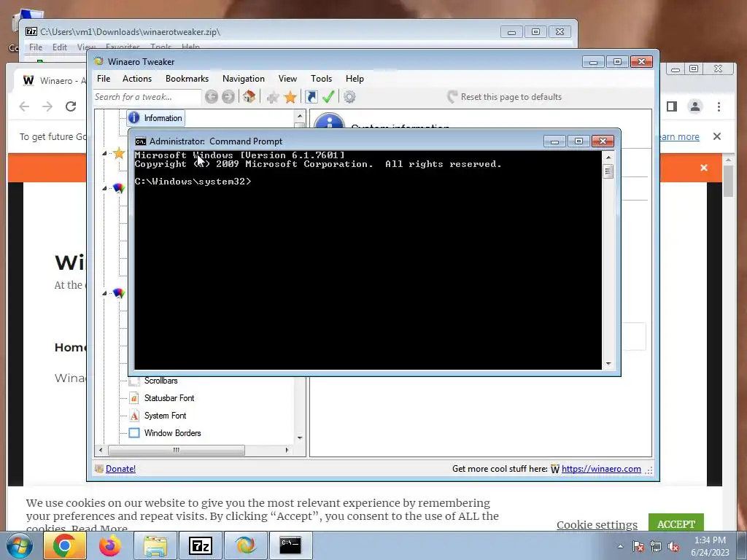Open the https://winaero.com link

pyautogui.click(x=601, y=469)
